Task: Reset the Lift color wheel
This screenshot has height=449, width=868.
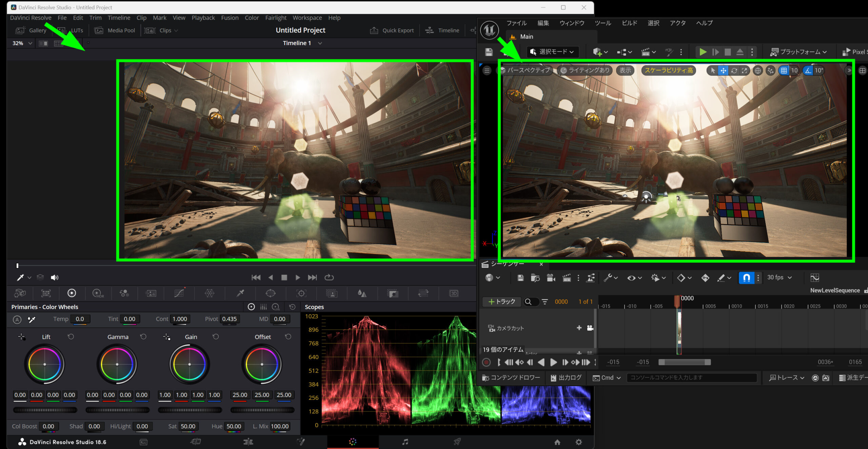Action: click(x=71, y=337)
